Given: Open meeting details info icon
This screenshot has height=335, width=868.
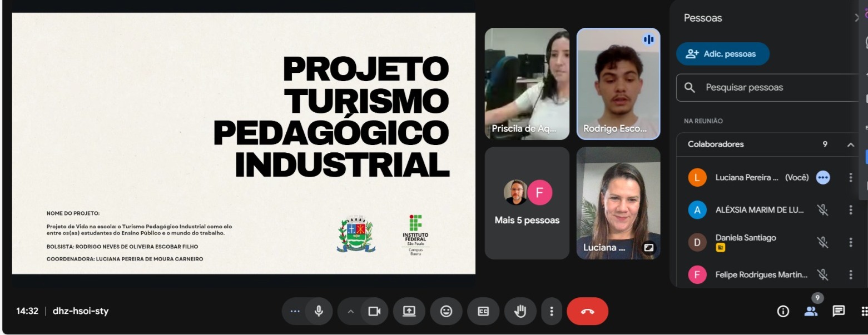Looking at the screenshot, I should coord(783,311).
